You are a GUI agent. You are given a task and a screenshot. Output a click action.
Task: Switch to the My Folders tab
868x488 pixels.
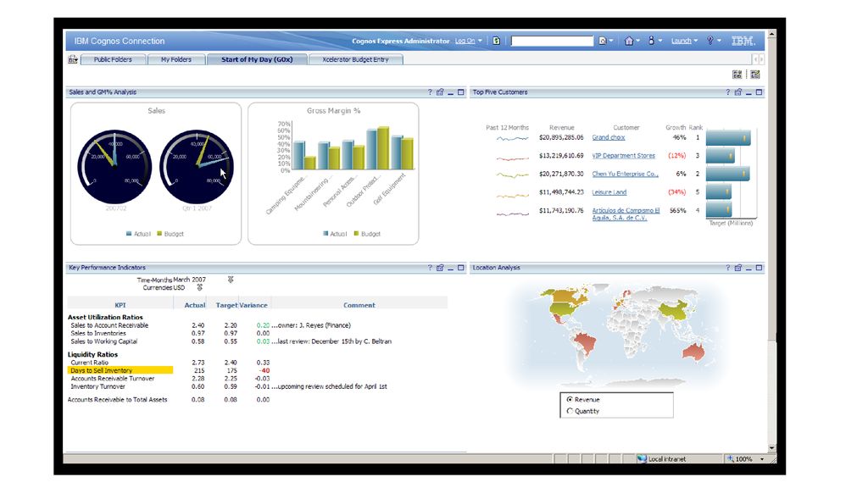tap(176, 59)
